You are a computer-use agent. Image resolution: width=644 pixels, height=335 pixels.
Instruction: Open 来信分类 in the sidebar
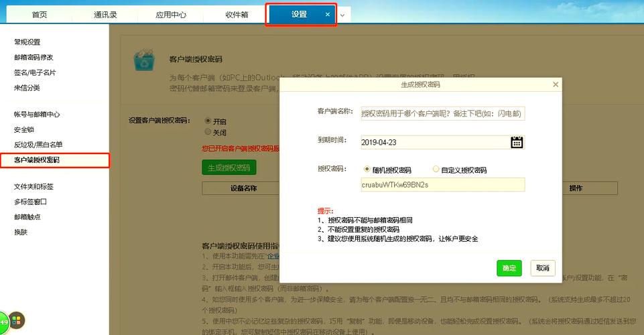point(27,88)
